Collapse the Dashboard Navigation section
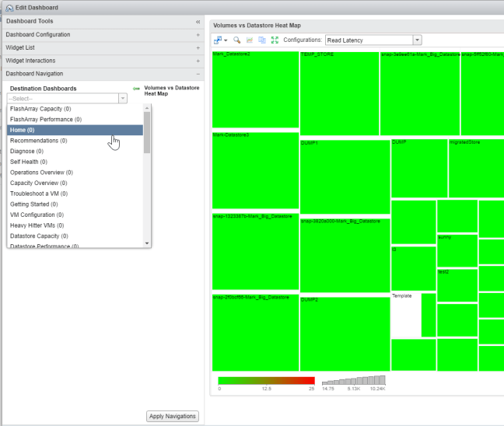 click(198, 74)
